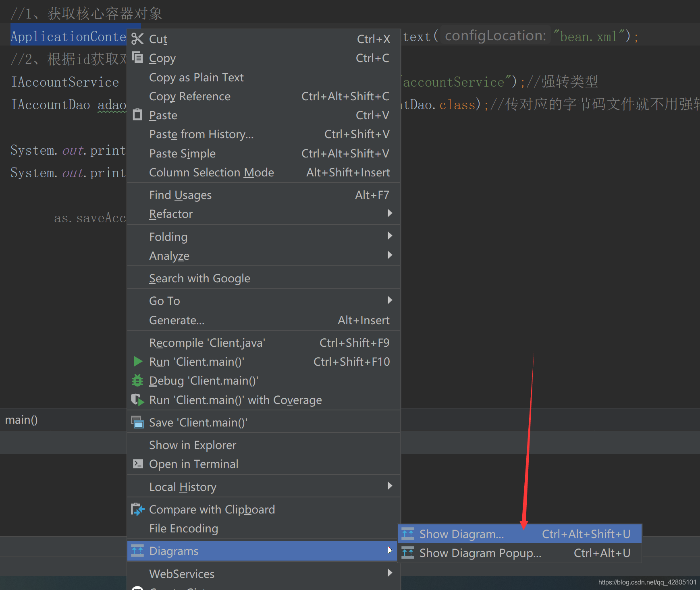Click the class keyword in code
700x590 pixels.
[x=457, y=105]
